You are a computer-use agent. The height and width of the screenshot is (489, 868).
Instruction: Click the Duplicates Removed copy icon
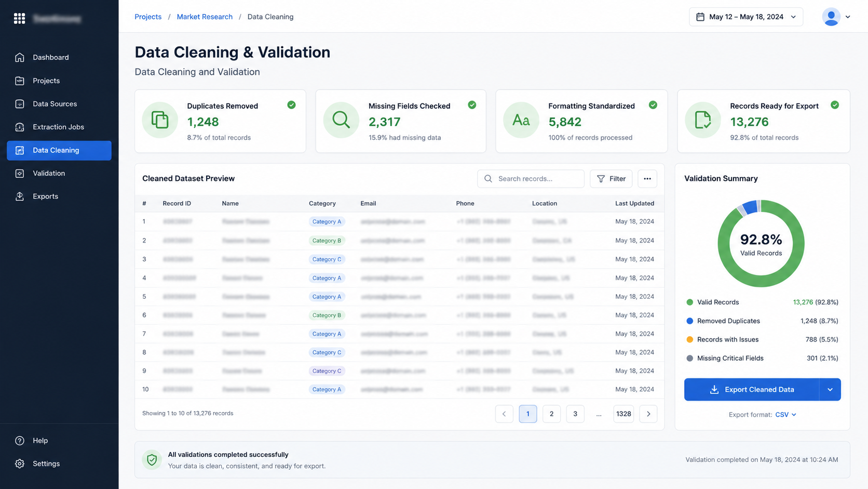click(160, 120)
